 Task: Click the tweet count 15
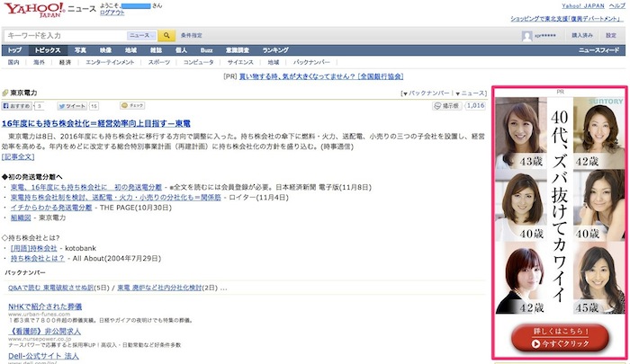click(94, 106)
